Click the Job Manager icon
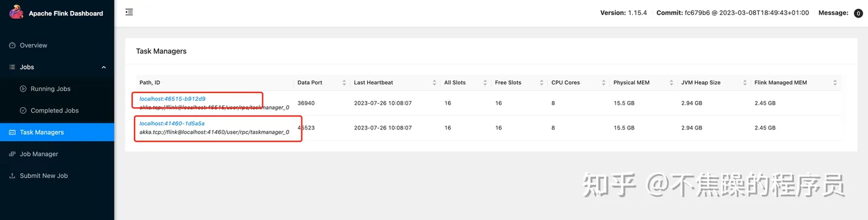Viewport: 868px width, 220px height. (13, 154)
